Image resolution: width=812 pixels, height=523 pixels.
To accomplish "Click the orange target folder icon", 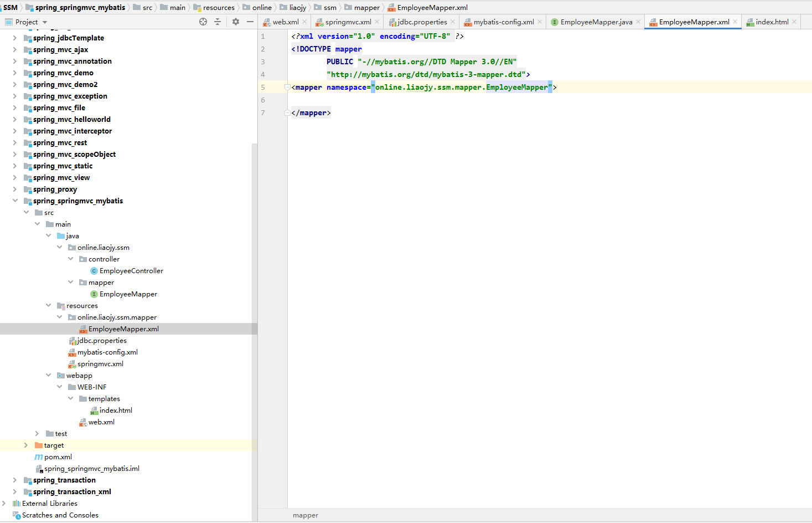I will [39, 445].
